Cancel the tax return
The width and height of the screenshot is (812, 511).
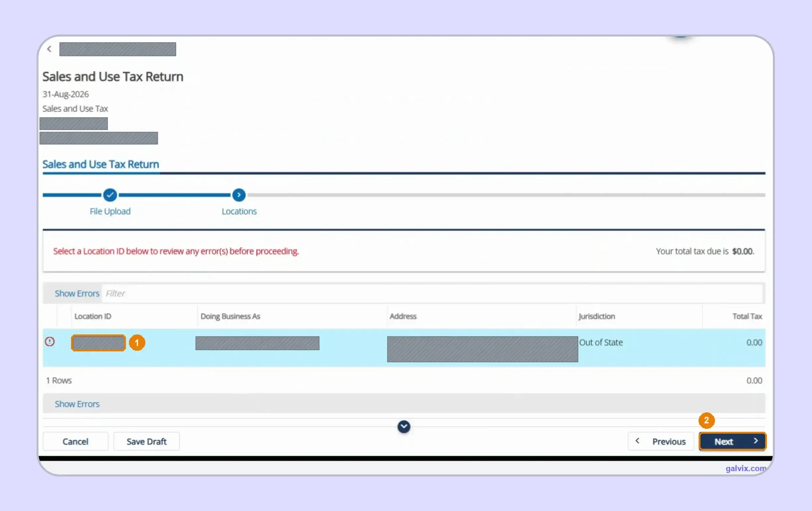point(76,442)
